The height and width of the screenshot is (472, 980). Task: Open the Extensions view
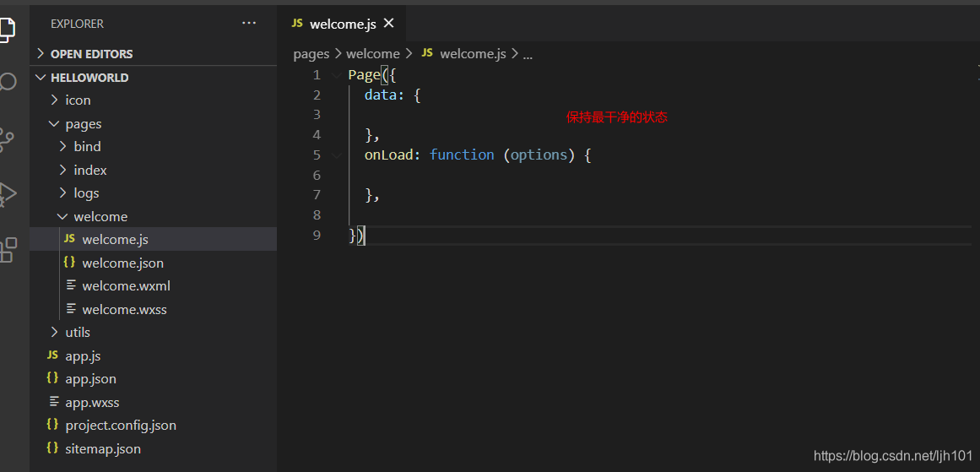pos(8,249)
